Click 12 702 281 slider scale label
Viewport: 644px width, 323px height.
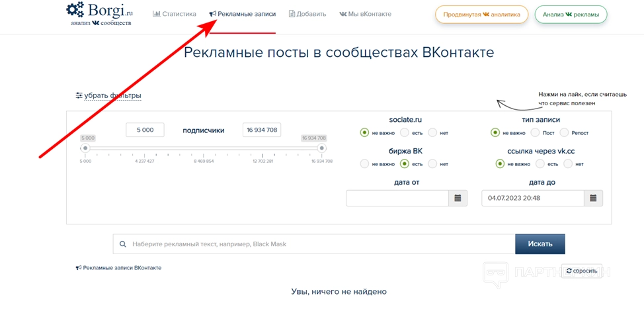(263, 161)
